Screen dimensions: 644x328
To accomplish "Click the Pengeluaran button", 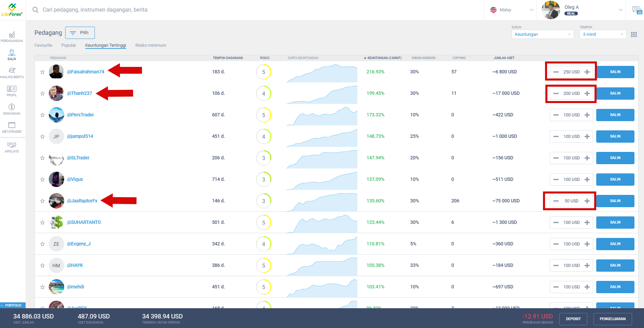I will pyautogui.click(x=613, y=319).
